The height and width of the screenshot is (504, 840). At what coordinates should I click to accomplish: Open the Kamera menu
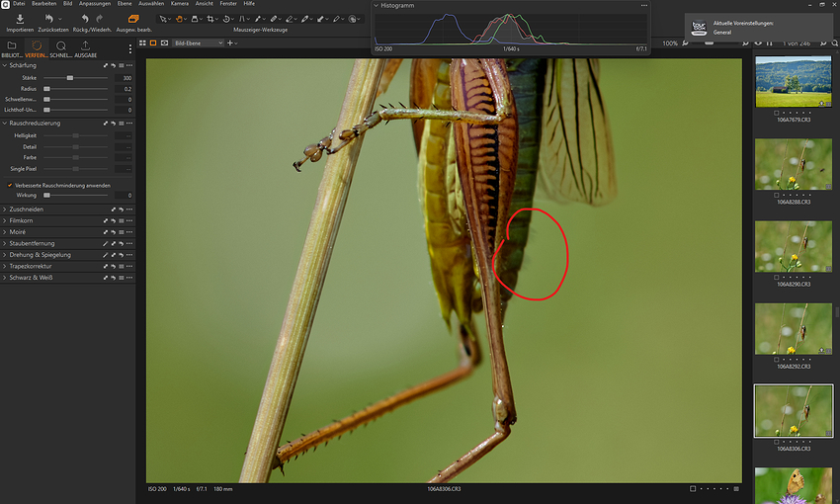pyautogui.click(x=180, y=3)
